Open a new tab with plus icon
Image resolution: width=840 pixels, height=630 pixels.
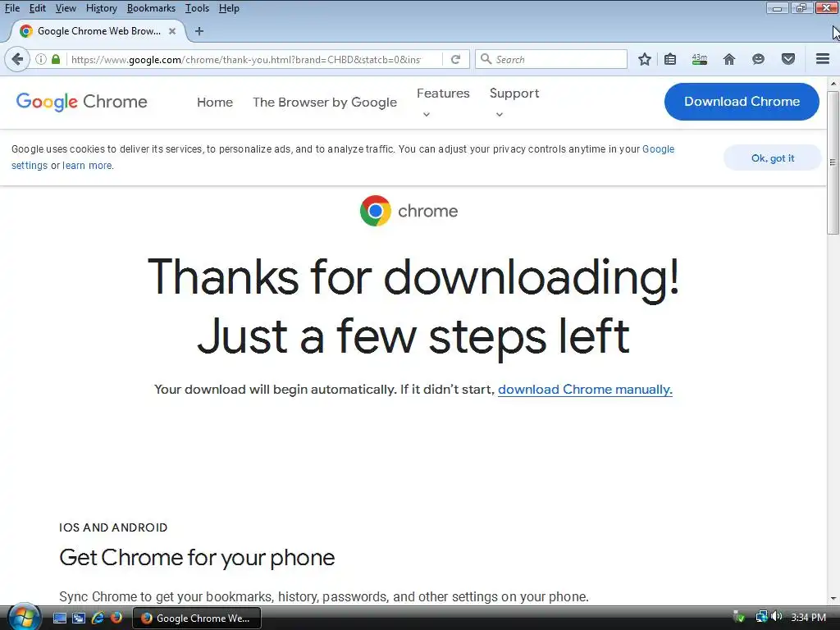(199, 31)
